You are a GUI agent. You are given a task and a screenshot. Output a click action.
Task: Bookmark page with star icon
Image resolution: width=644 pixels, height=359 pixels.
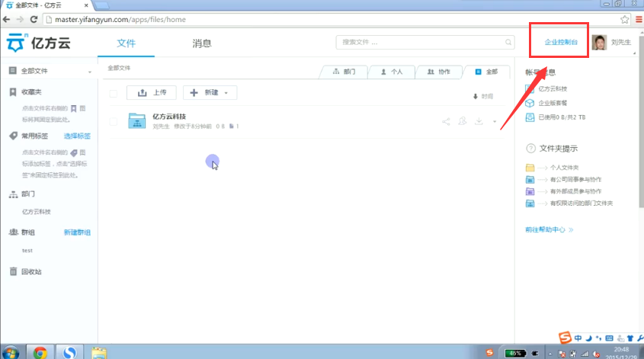click(625, 19)
